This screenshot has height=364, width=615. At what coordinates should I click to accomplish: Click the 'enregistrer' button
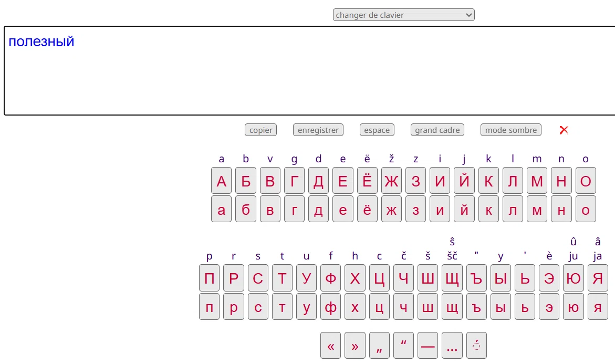[x=318, y=130]
